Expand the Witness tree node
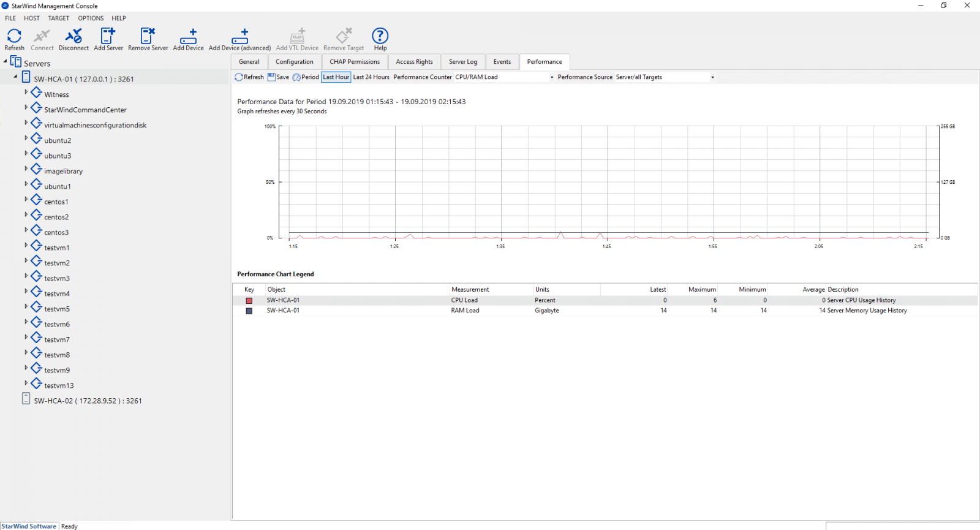The image size is (980, 530). (x=26, y=92)
